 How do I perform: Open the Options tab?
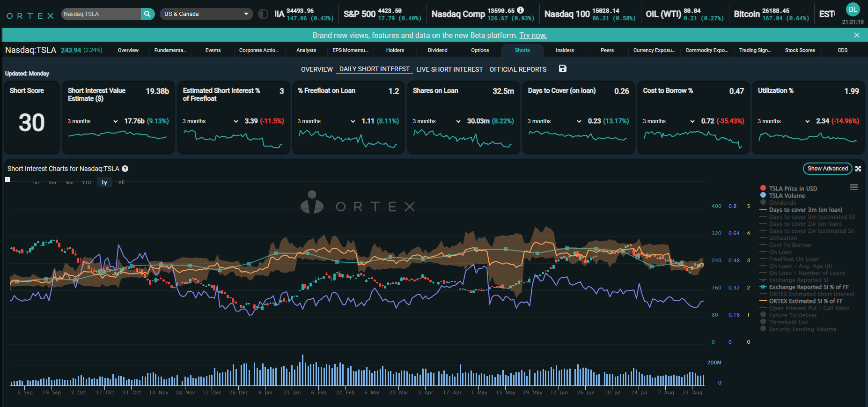click(x=480, y=50)
